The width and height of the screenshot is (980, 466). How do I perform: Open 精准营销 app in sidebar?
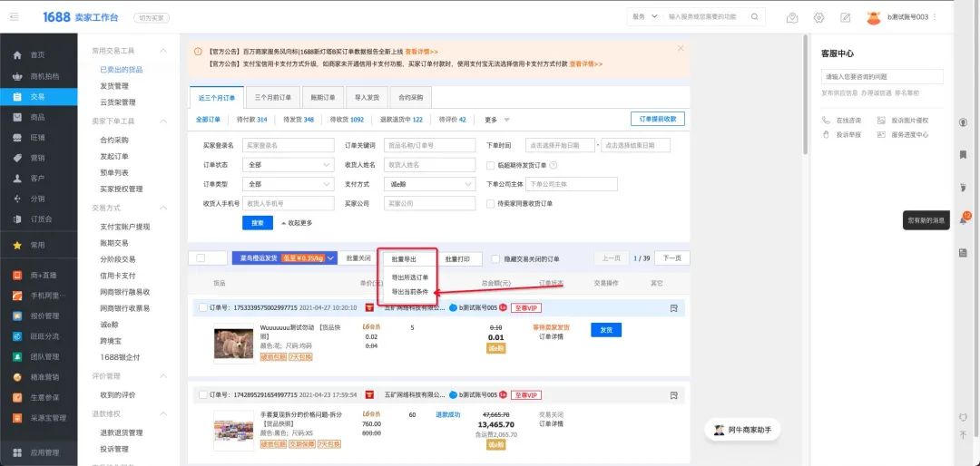(x=37, y=377)
